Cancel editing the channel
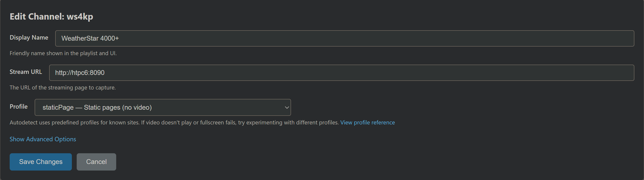644x180 pixels. pyautogui.click(x=96, y=162)
